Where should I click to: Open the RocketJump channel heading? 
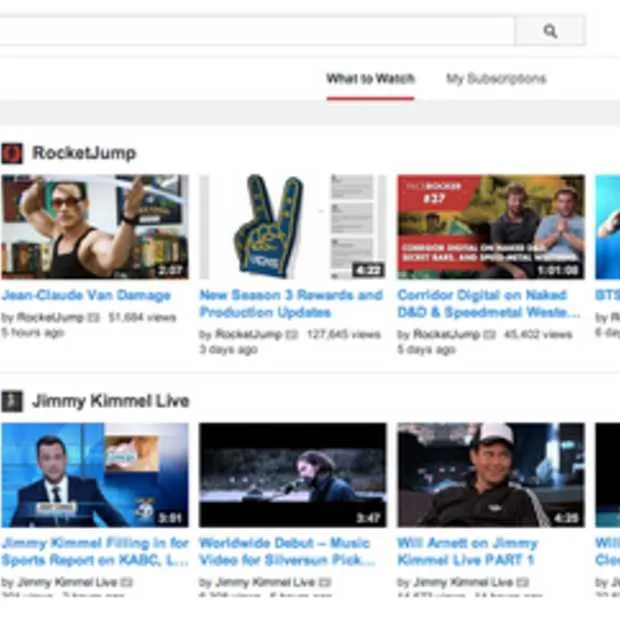point(84,153)
